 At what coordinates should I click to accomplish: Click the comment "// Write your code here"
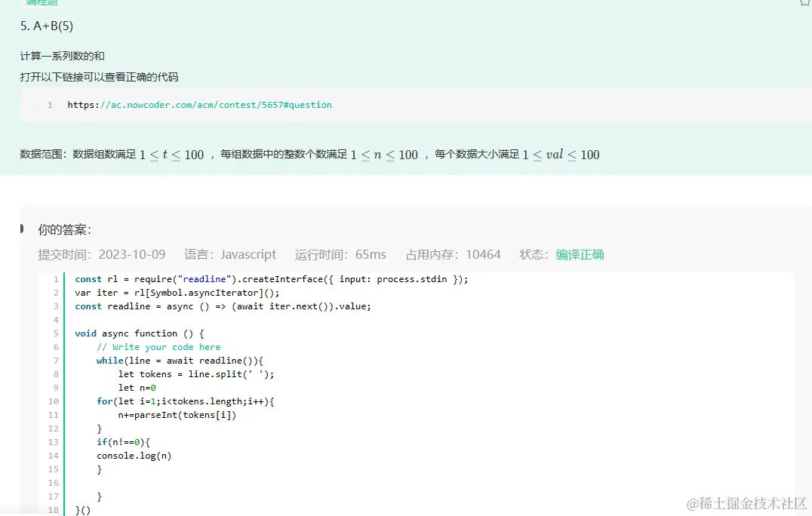click(158, 347)
